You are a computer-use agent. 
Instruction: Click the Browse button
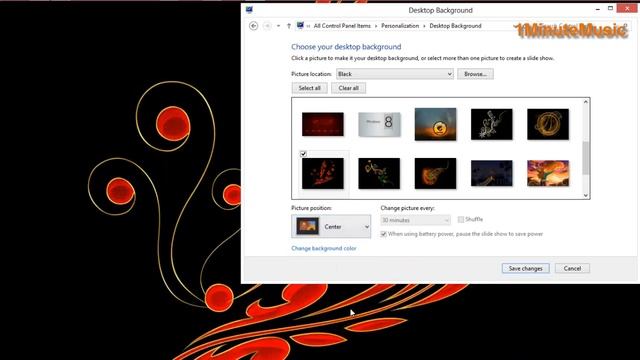[x=475, y=74]
